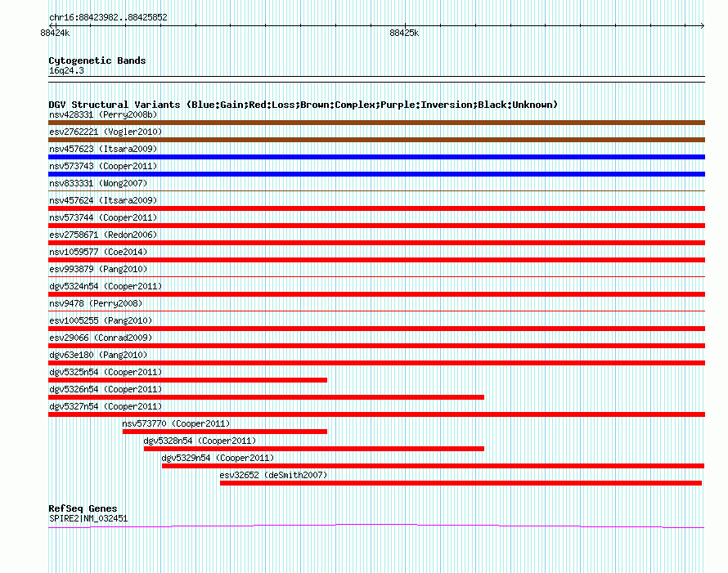Image resolution: width=728 pixels, height=573 pixels.
Task: Click the red bar under dgv5329n54
Action: pyautogui.click(x=434, y=466)
